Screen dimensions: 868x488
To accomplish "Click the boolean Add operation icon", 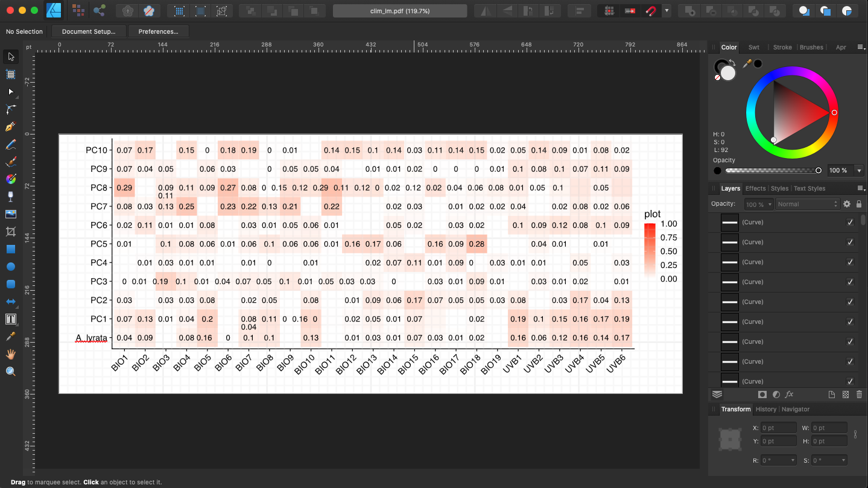I will tap(691, 11).
